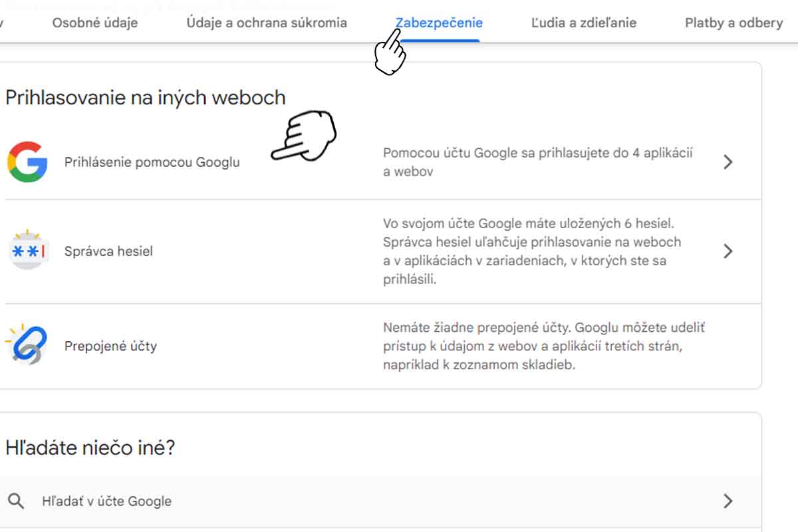The image size is (798, 532).
Task: Click the Prepojené účty chain-link icon
Action: (x=26, y=344)
